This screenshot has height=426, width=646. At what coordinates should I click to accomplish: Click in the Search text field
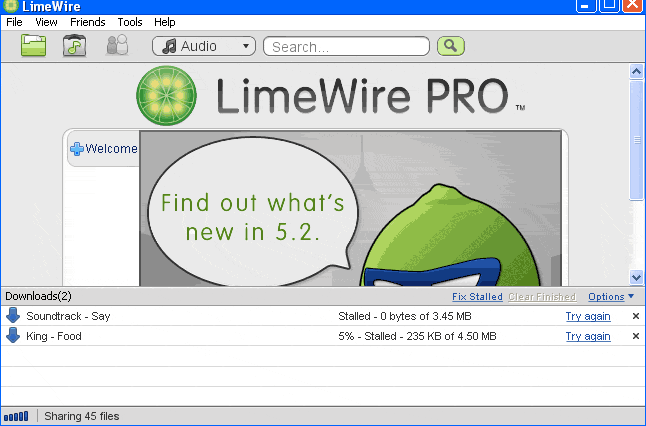point(346,46)
